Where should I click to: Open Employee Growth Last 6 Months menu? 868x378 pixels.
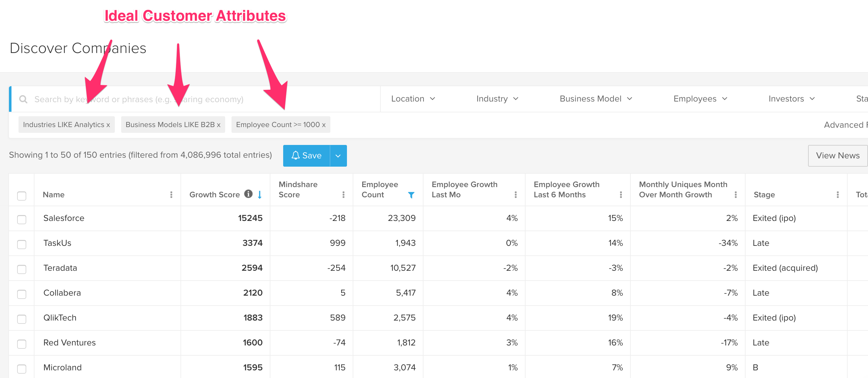[x=621, y=195]
